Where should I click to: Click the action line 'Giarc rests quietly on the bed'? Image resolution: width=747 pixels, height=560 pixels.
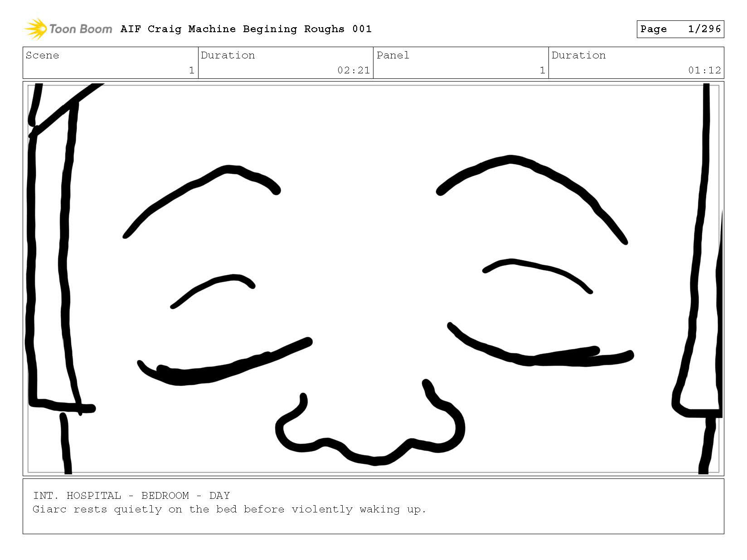135,509
